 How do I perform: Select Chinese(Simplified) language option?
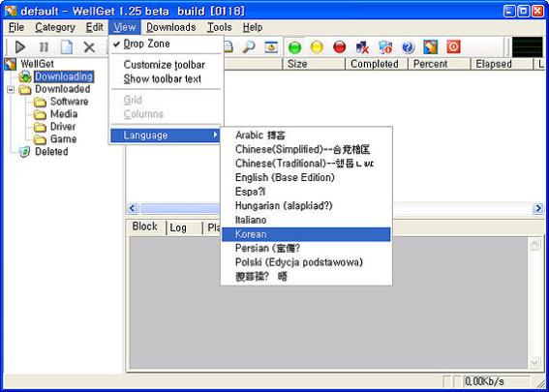tap(306, 149)
